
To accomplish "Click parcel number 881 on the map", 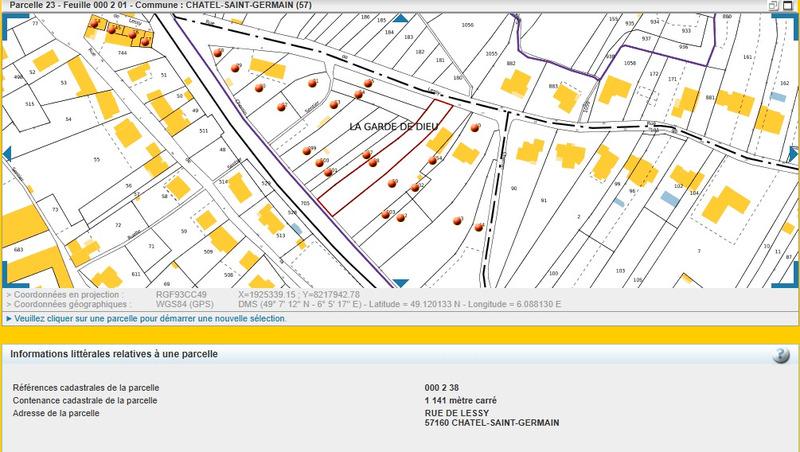I will pos(710,97).
